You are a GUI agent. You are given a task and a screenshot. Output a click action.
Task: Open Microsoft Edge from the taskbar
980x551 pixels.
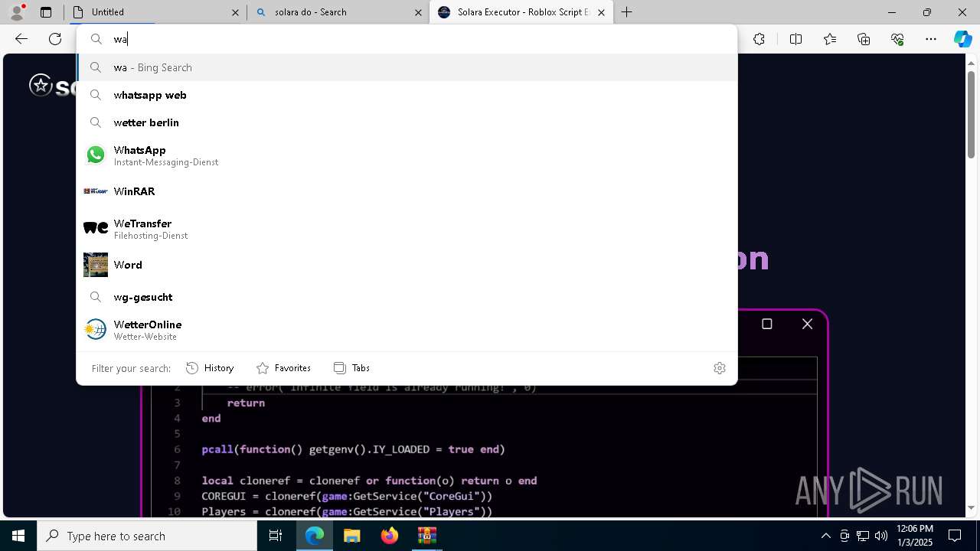[x=315, y=536]
